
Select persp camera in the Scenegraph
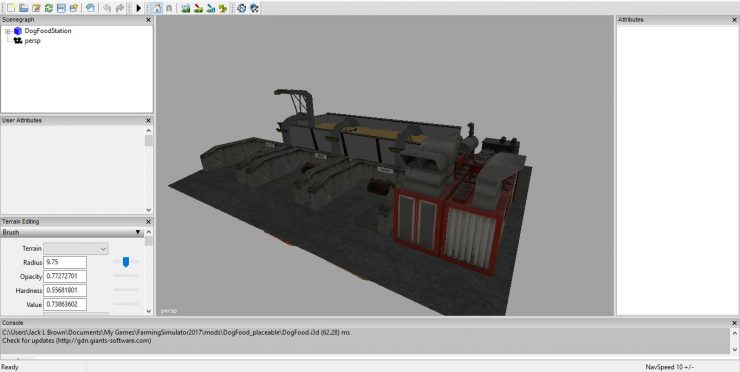(x=33, y=41)
